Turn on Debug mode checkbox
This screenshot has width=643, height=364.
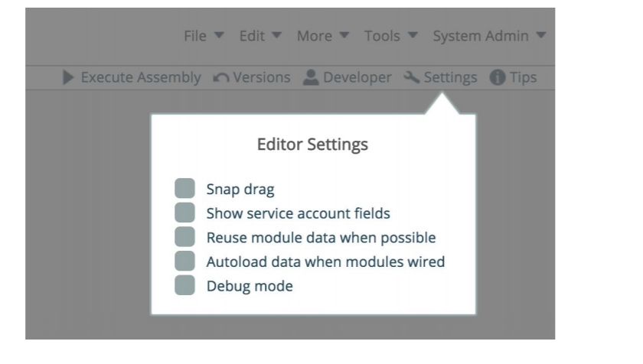(184, 286)
